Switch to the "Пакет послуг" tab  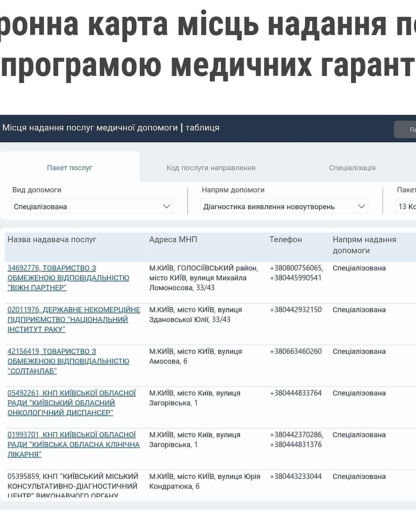tap(70, 168)
